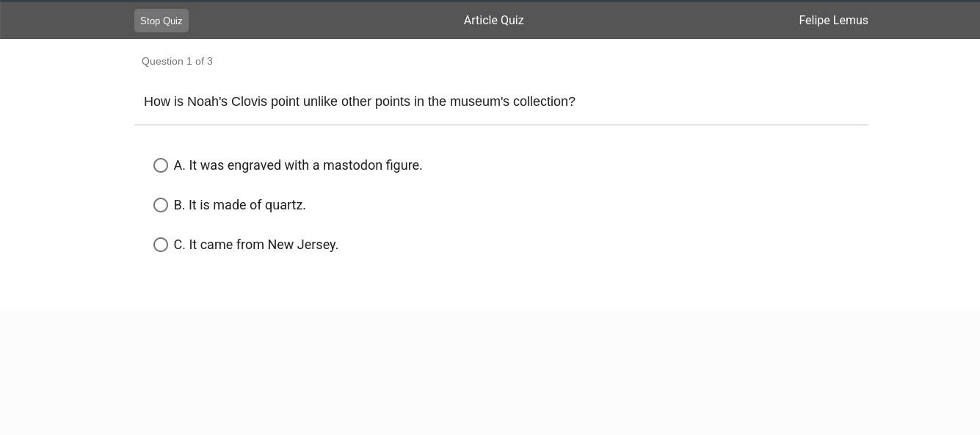Click the 'Question 1 of 3' indicator
The width and height of the screenshot is (980, 435).
[x=177, y=61]
